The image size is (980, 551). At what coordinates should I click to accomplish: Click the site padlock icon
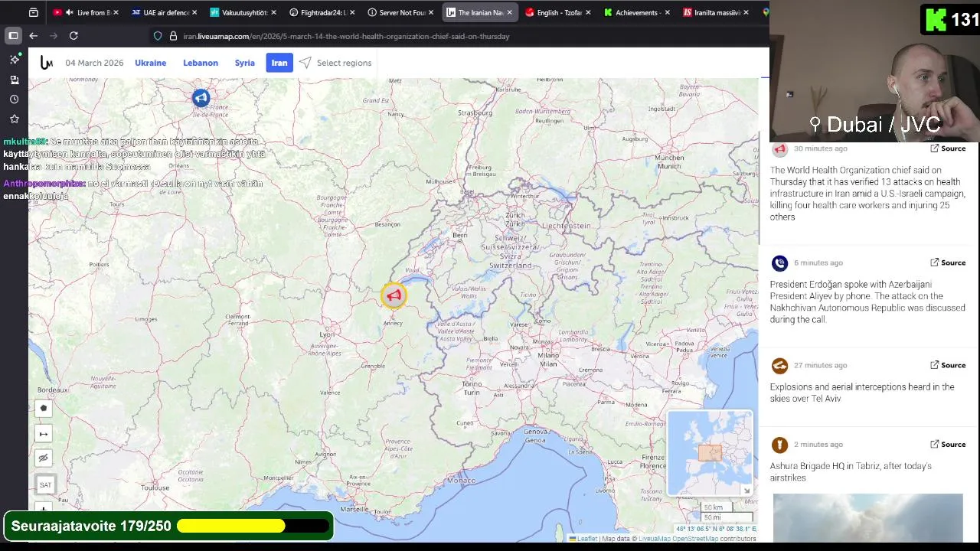173,36
